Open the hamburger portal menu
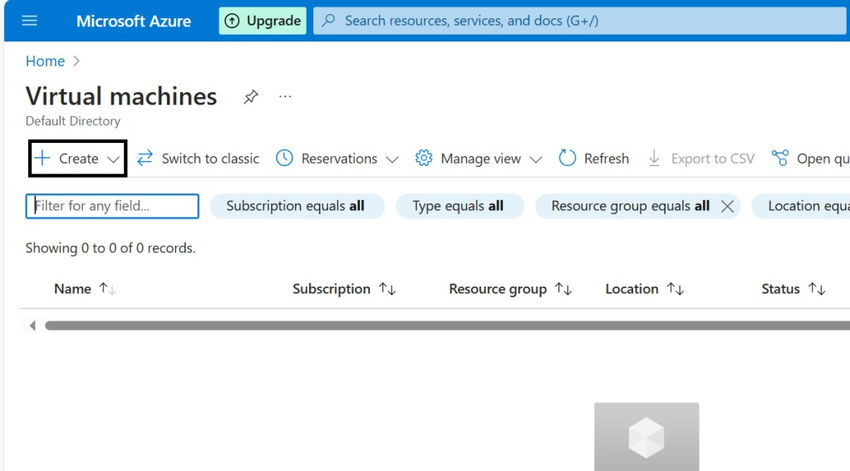 click(x=29, y=21)
